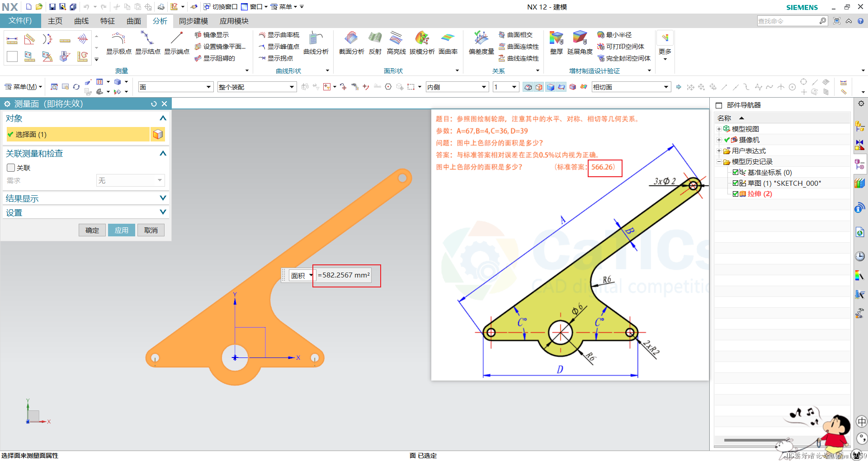Screen dimensions: 868x461
Task: Open the 偏差度量 tool
Action: click(x=481, y=43)
